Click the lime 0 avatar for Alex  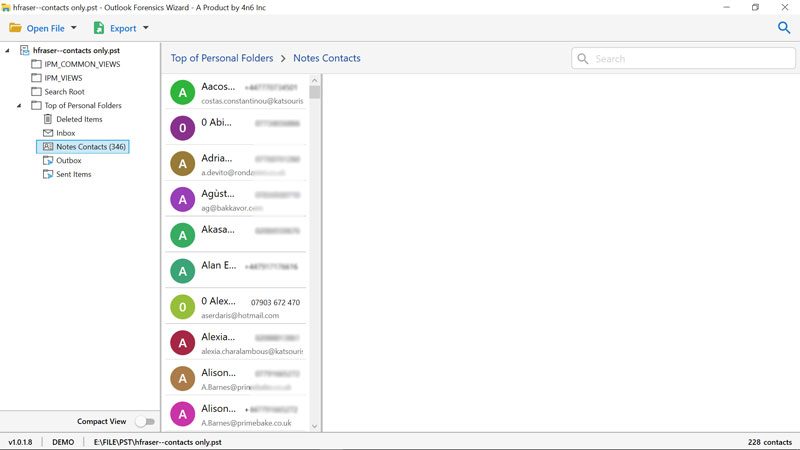[182, 307]
